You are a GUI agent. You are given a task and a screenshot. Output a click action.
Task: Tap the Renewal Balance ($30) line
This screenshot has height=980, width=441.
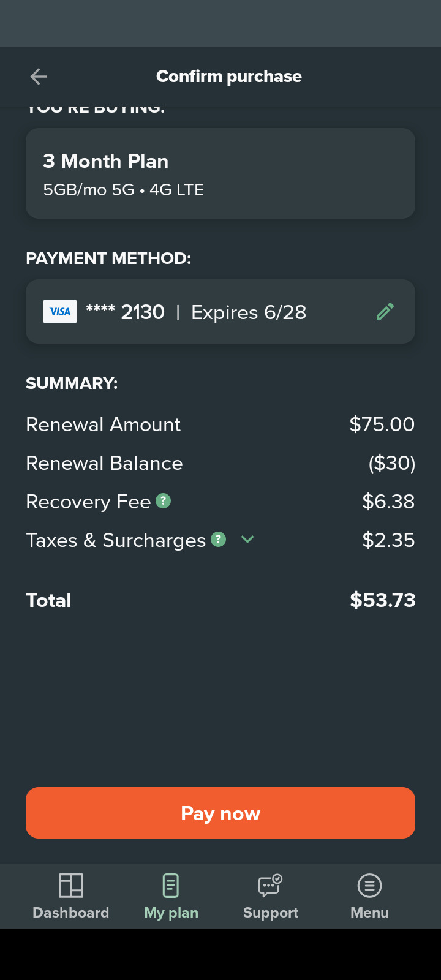(221, 463)
